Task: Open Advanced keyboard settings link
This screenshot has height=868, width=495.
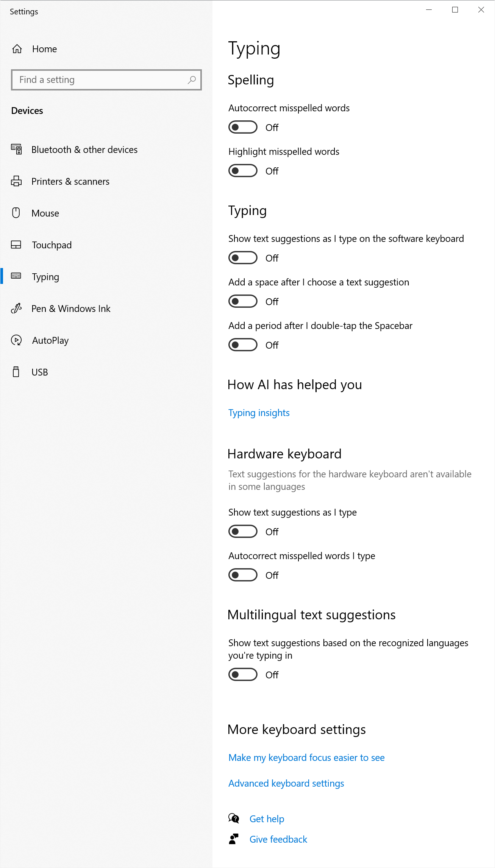Action: click(286, 783)
